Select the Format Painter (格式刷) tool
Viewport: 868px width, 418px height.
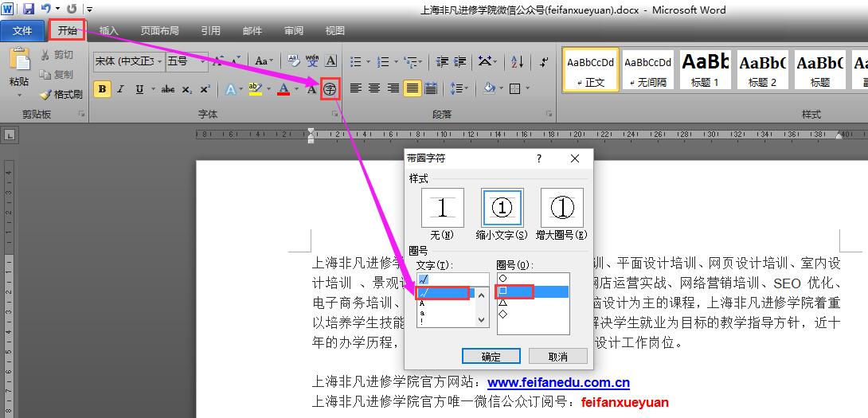tap(61, 95)
